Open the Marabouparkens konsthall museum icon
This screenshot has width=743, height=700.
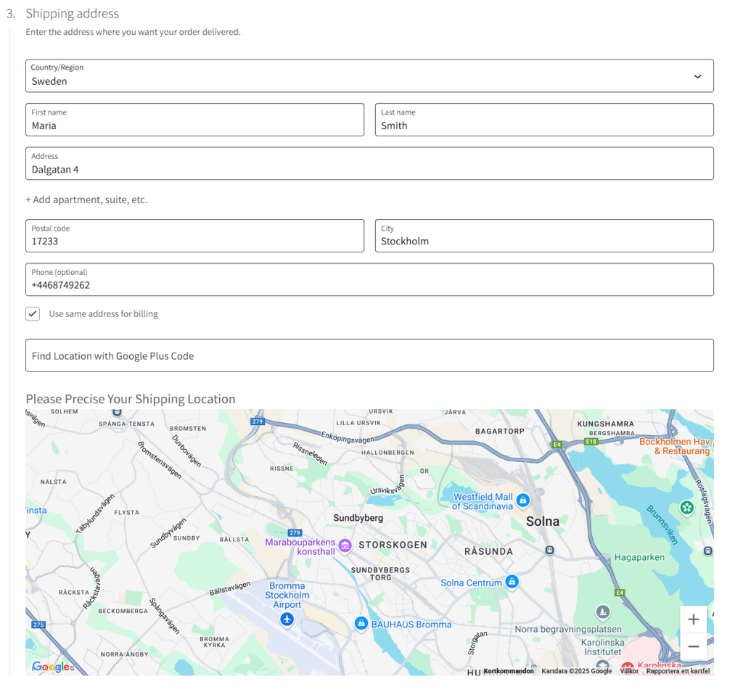click(345, 545)
